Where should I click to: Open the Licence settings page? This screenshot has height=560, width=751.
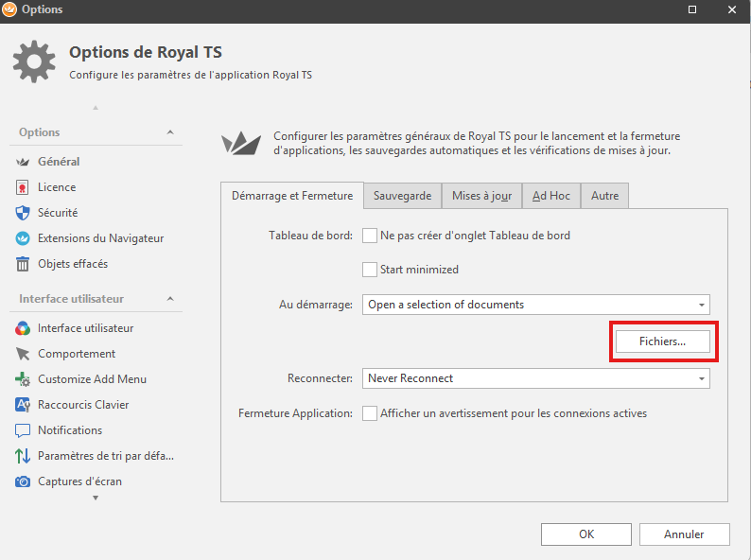(57, 187)
